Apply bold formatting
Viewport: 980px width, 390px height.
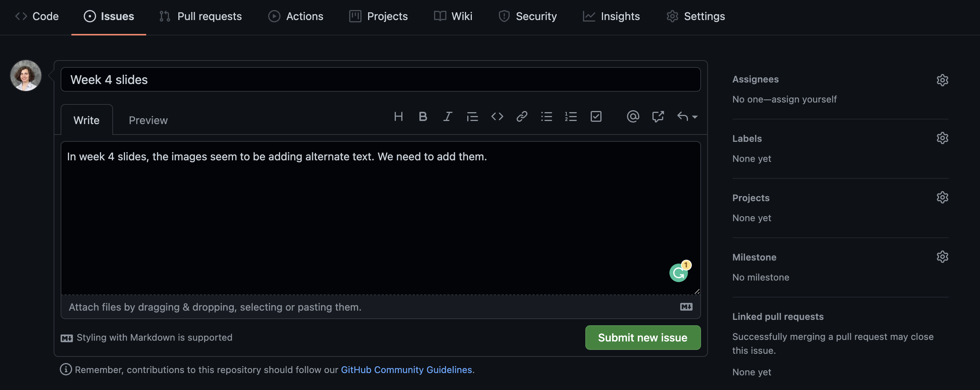423,117
